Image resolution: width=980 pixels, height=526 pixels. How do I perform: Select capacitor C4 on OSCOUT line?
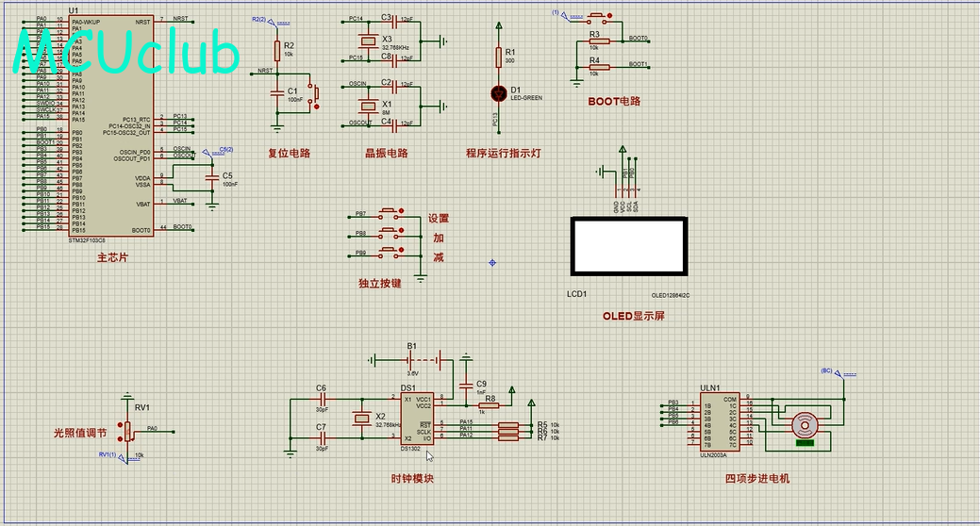click(395, 125)
